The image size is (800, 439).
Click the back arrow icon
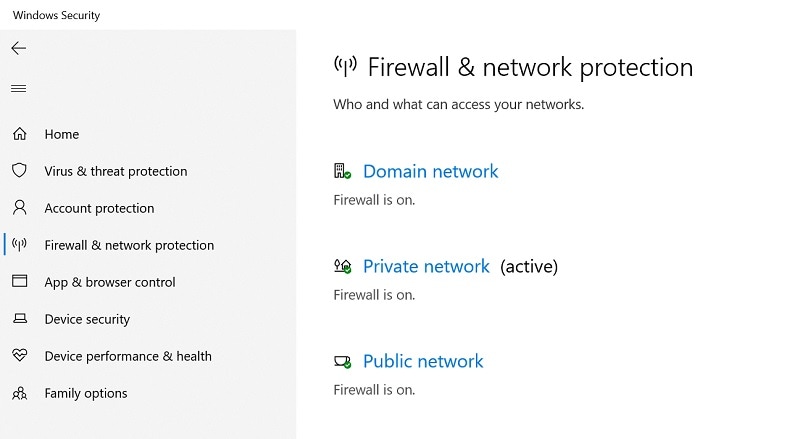[18, 48]
